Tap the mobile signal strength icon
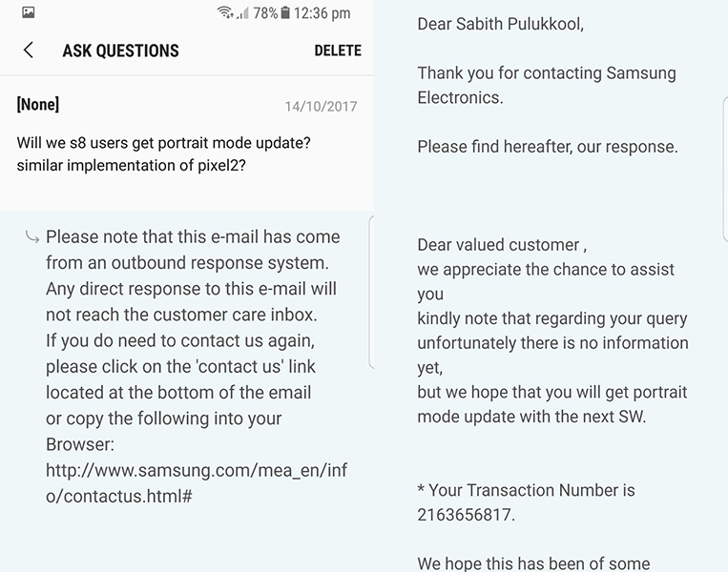 (243, 13)
